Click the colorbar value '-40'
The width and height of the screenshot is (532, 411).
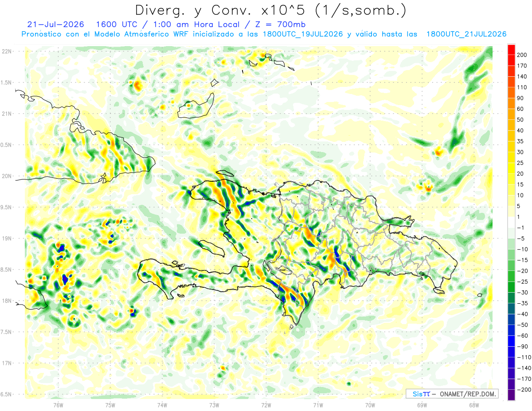coord(524,314)
